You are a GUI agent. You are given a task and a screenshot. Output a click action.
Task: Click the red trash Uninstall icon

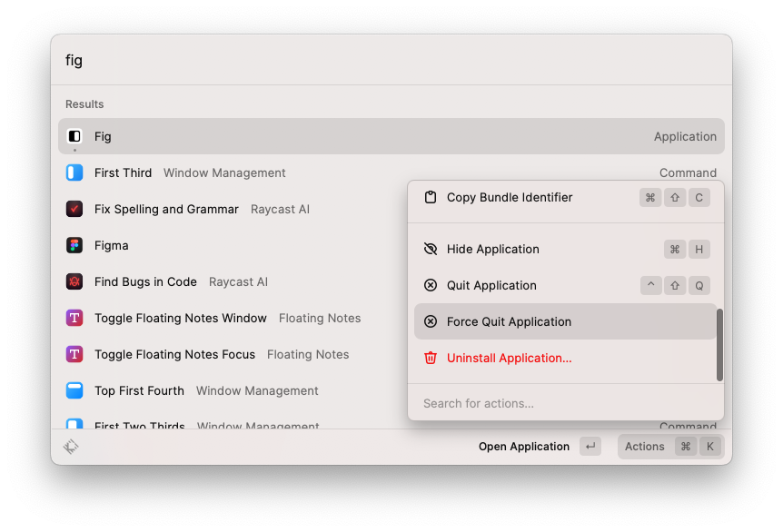point(431,358)
